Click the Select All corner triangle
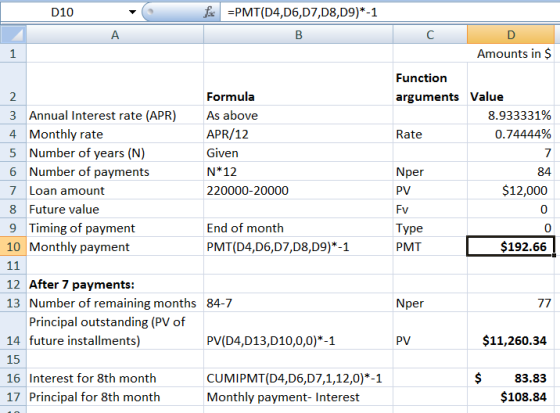The height and width of the screenshot is (413, 560). click(14, 35)
